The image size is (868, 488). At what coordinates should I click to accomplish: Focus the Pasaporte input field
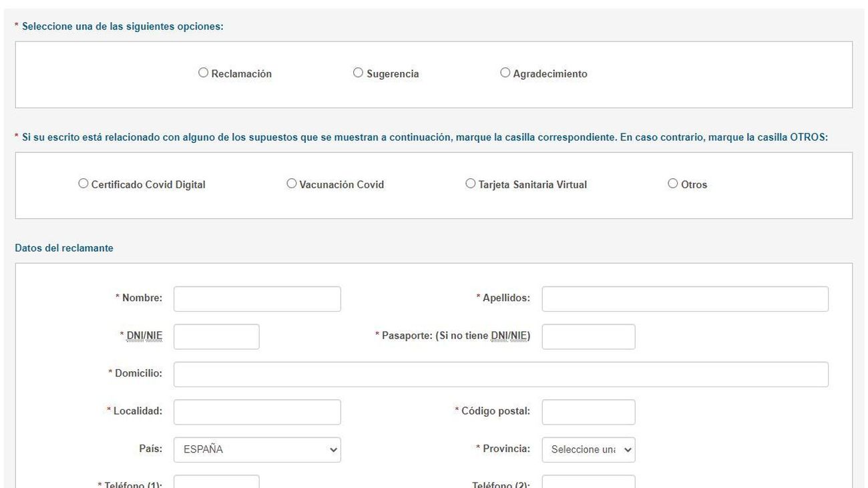click(588, 336)
